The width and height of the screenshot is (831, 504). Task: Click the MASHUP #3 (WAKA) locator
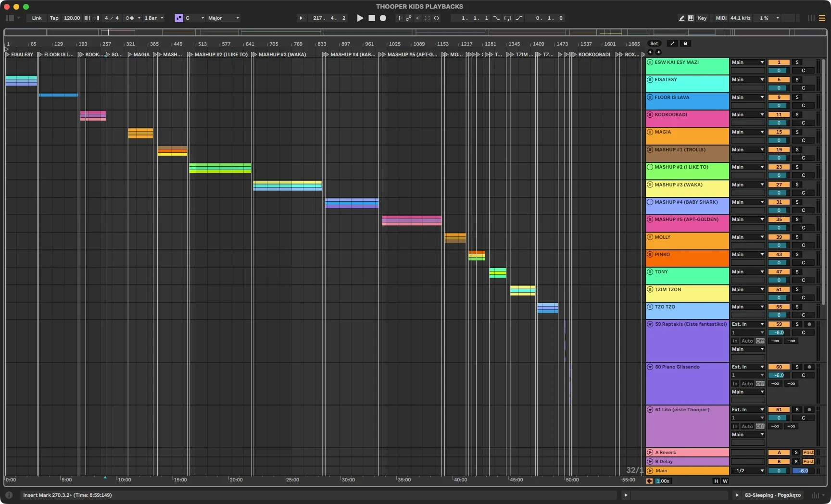(x=282, y=55)
